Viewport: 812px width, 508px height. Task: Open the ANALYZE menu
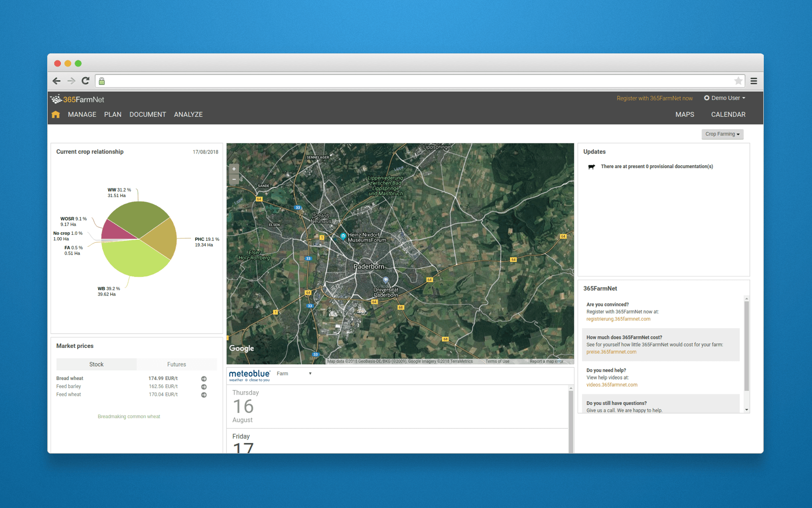pyautogui.click(x=188, y=114)
